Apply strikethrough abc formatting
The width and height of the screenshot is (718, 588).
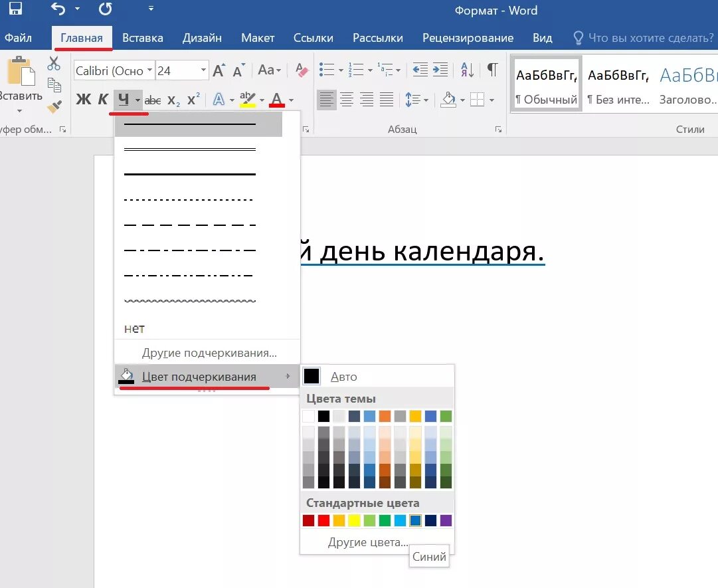(153, 100)
